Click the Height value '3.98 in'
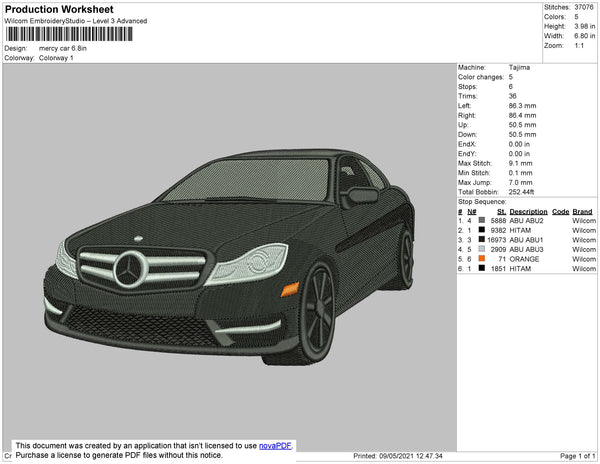The width and height of the screenshot is (600, 464). 585,26
